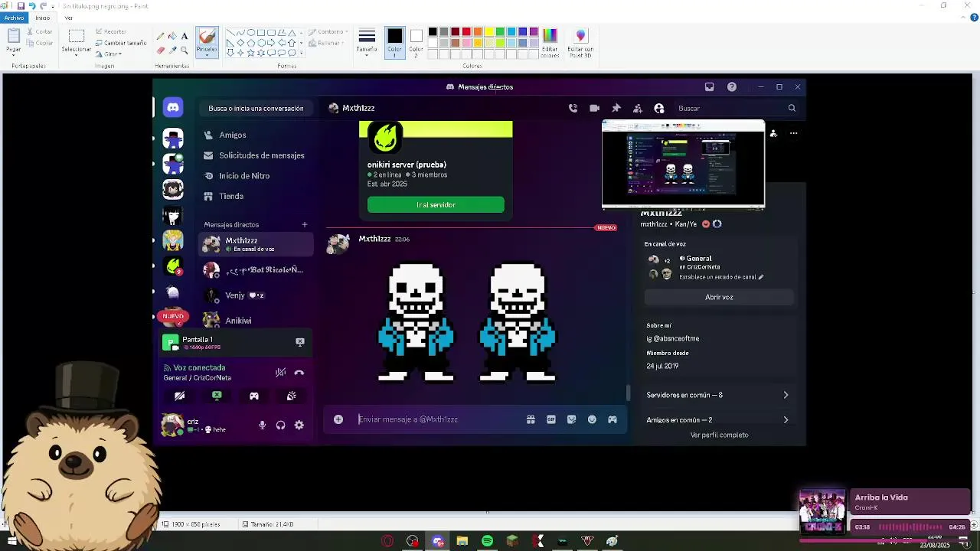
Task: Select the text tool (A) in Paint
Action: coord(185,36)
